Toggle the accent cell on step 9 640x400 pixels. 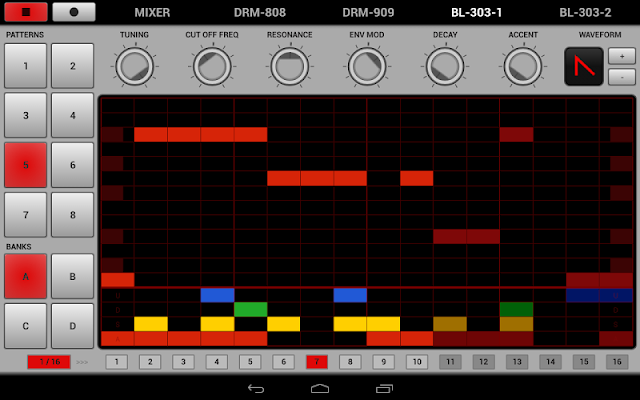383,339
